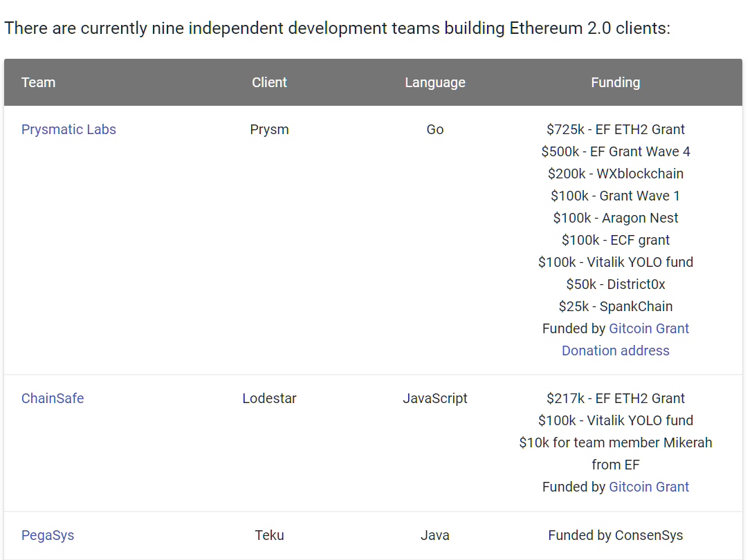Click the $725k - EF ETH2 Grant line
752x560 pixels.
pyautogui.click(x=615, y=129)
